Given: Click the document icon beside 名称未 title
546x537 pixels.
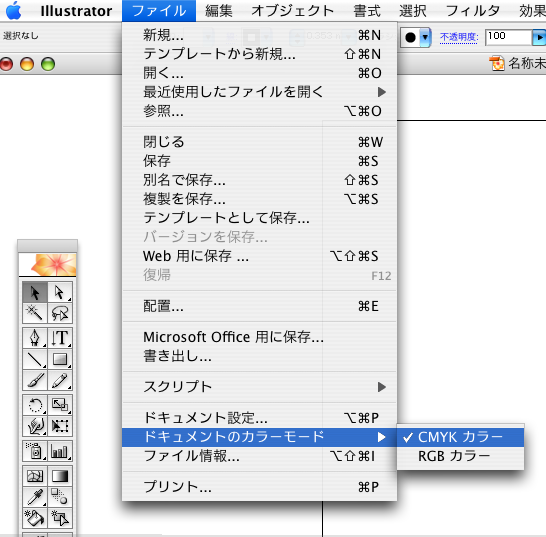Looking at the screenshot, I should (x=497, y=64).
